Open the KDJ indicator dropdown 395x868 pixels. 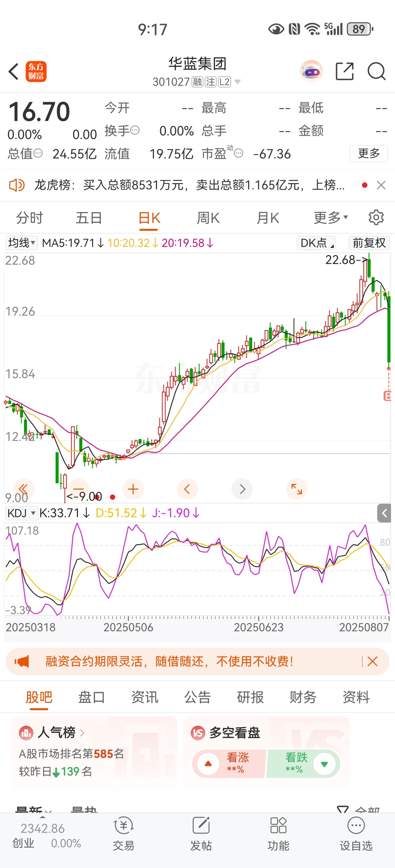(21, 513)
